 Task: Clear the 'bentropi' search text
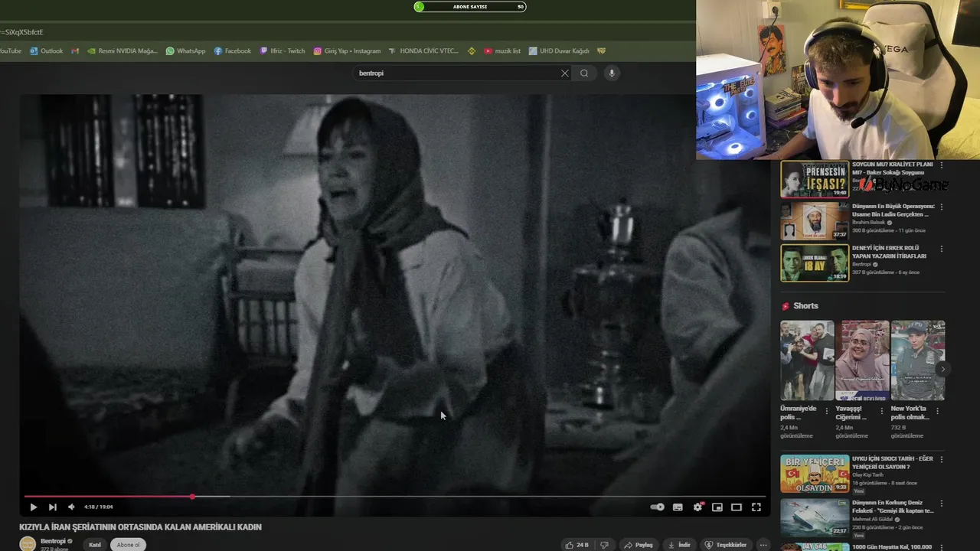(x=565, y=73)
